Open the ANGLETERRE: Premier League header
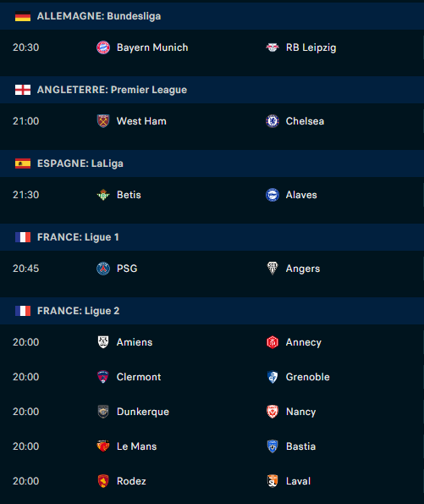 coord(212,90)
